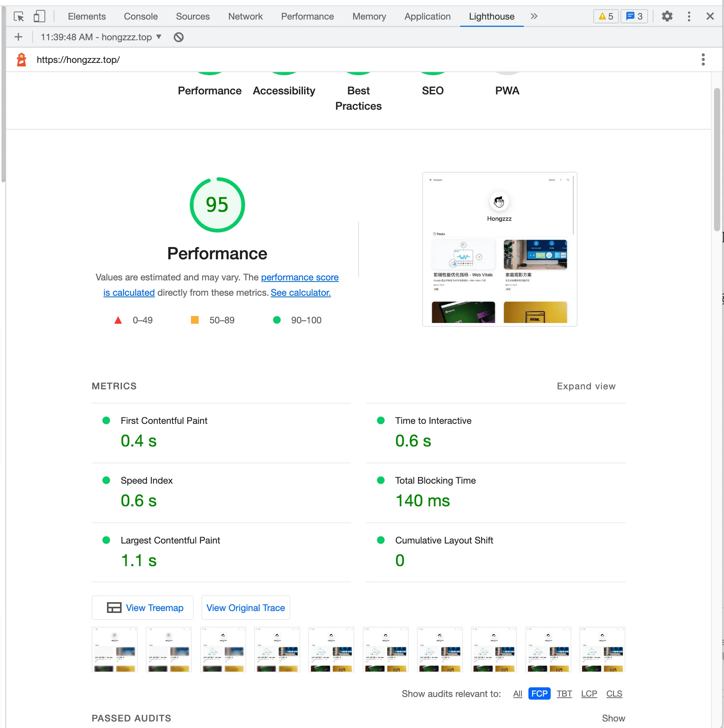Click the messages count badge
724x728 pixels.
(634, 16)
